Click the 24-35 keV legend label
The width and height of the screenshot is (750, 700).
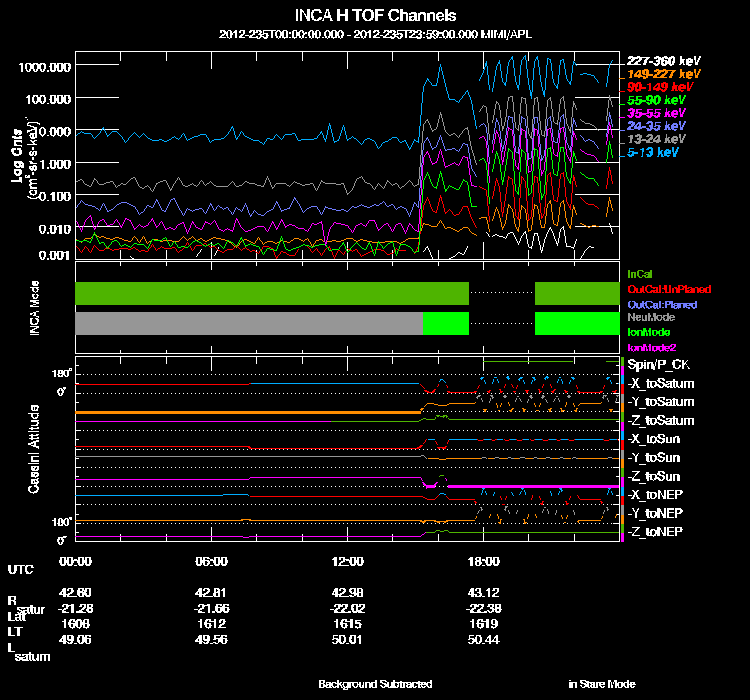656,126
